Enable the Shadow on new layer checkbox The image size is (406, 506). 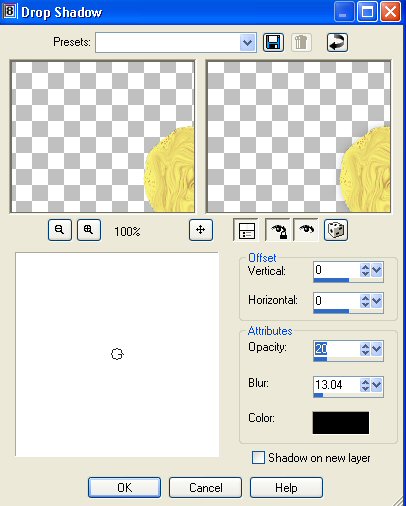point(258,458)
